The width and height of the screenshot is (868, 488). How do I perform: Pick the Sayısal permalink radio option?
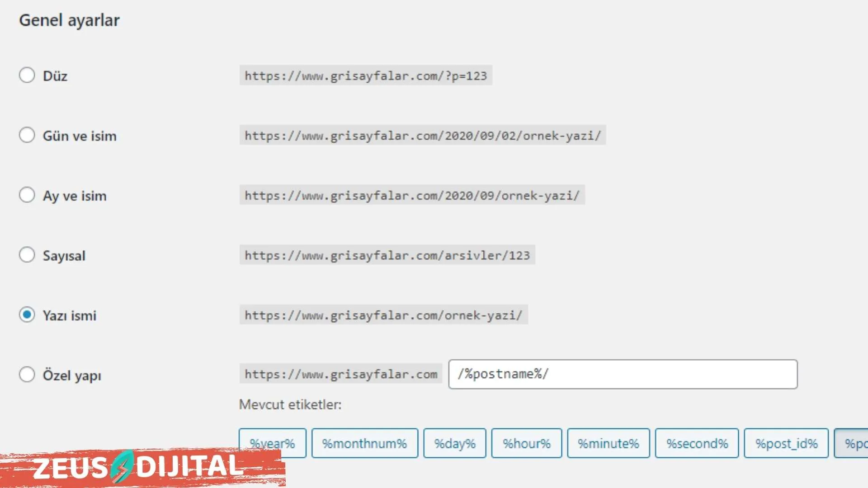click(x=27, y=255)
